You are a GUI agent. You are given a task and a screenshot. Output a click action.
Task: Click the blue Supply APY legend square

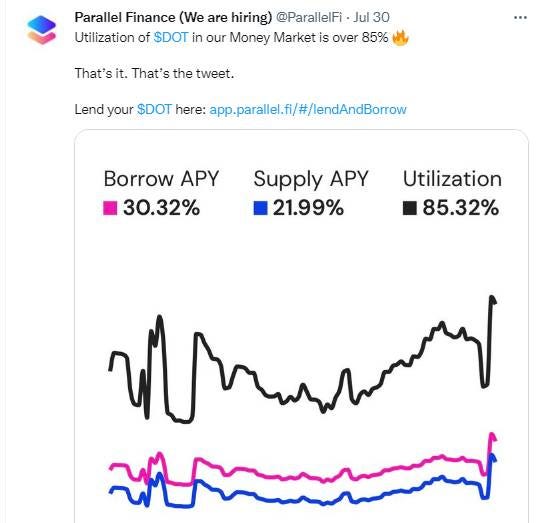point(260,208)
